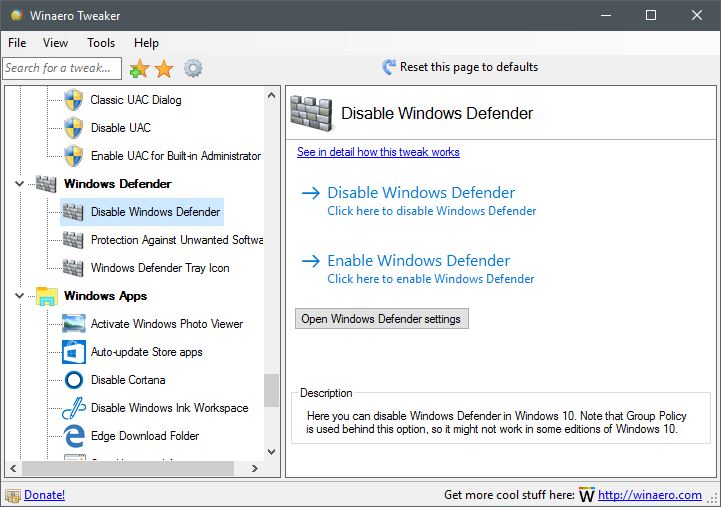Minimize the Winaero Tweaker window
Viewport: 721px width, 507px height.
click(x=606, y=15)
